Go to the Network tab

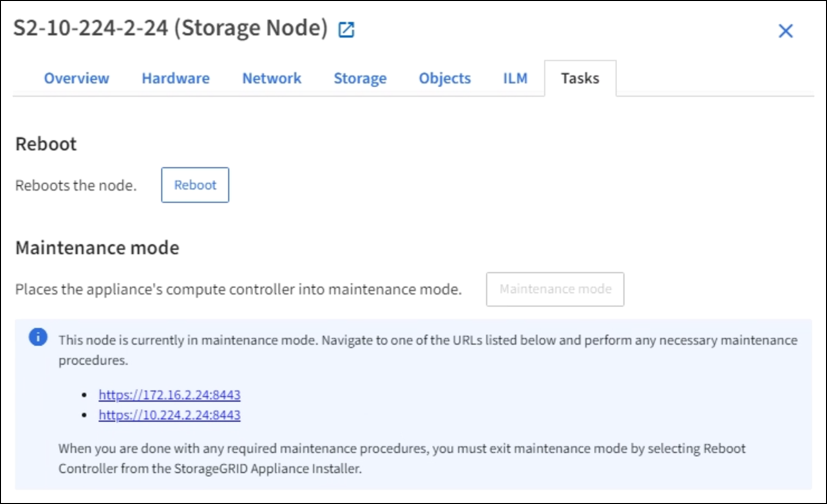(x=272, y=78)
